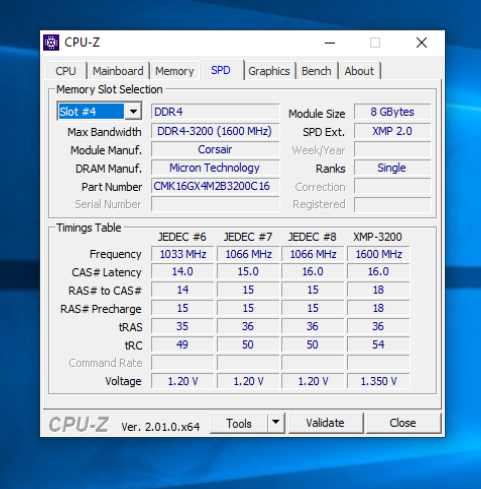The width and height of the screenshot is (481, 489).
Task: Expand the Slot #4 dropdown arrow
Action: [x=133, y=111]
